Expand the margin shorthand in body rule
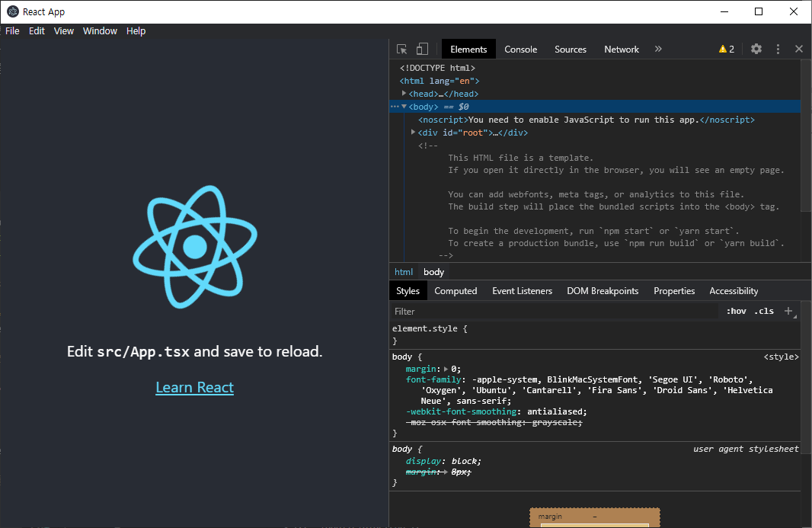 click(446, 369)
